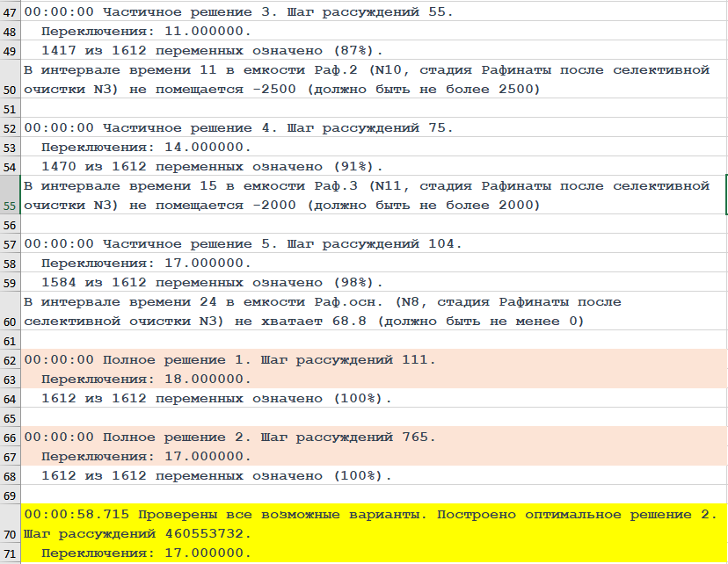Select row header 50

click(11, 89)
